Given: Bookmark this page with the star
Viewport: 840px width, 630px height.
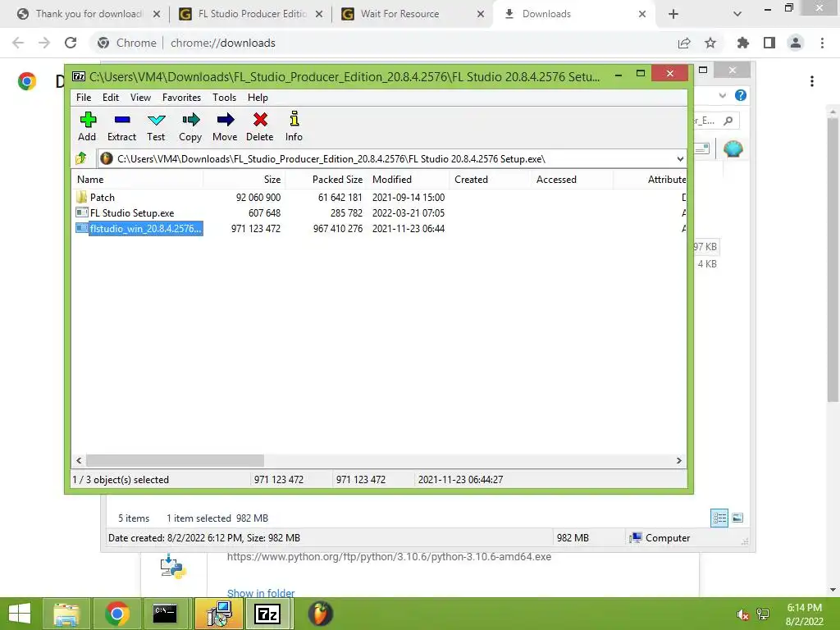Looking at the screenshot, I should click(710, 43).
